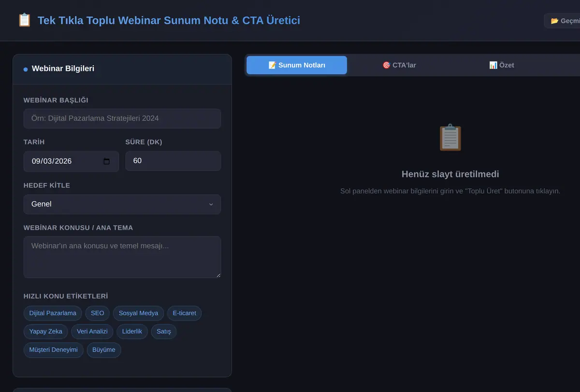Select the Veri Analizi topic tag

coord(92,332)
